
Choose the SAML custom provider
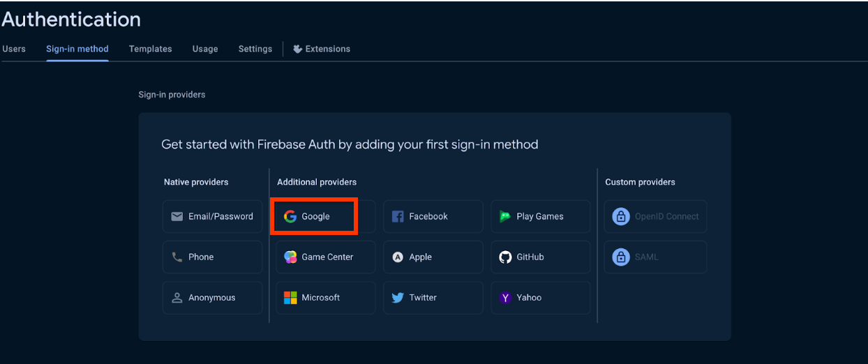click(x=655, y=257)
